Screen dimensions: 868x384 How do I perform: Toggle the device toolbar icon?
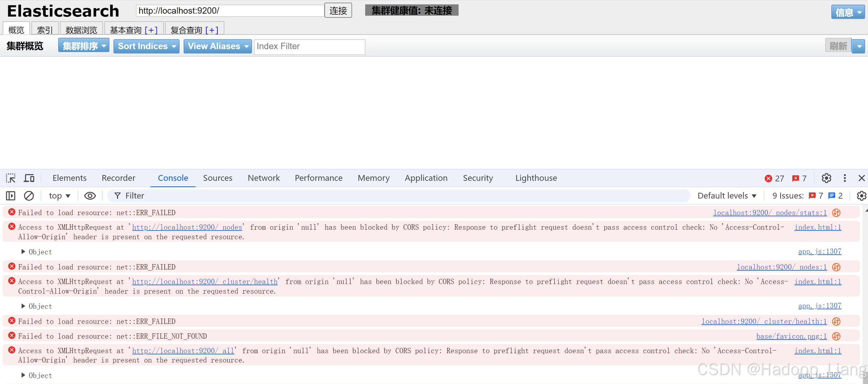(x=29, y=178)
